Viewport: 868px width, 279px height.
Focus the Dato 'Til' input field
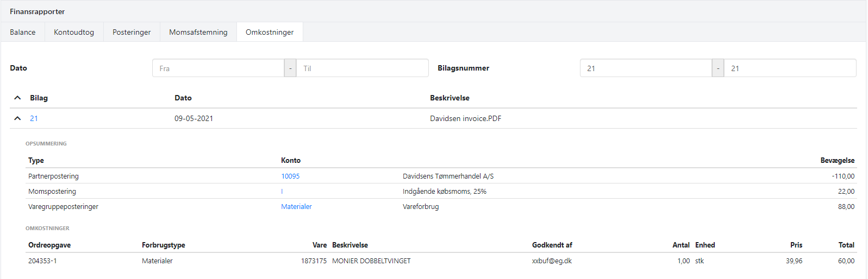(362, 68)
